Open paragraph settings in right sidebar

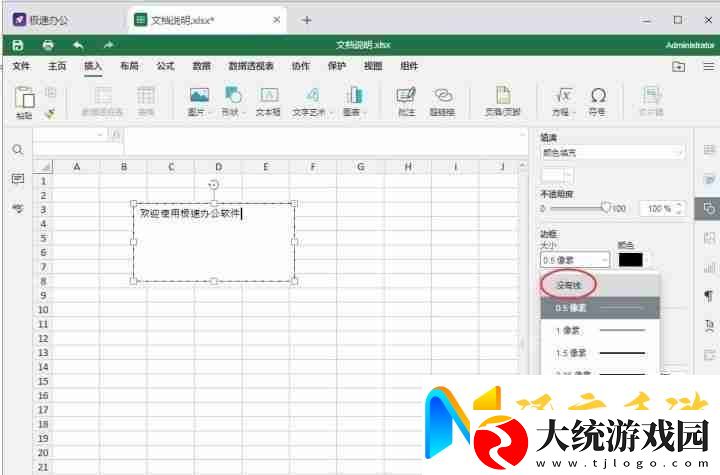[709, 296]
